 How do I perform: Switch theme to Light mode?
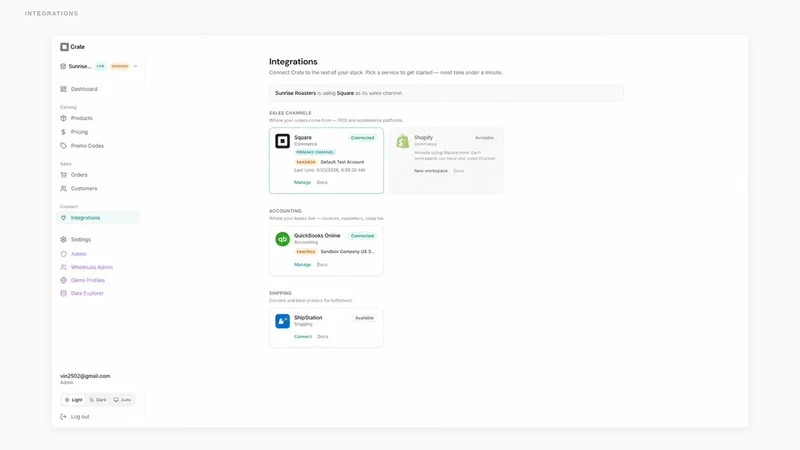tap(73, 400)
